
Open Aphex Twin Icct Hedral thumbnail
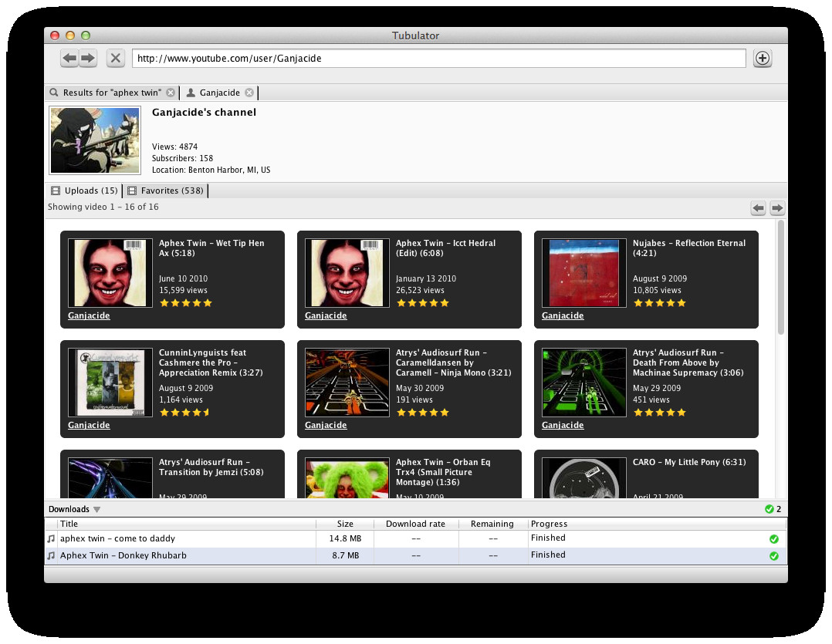(347, 273)
